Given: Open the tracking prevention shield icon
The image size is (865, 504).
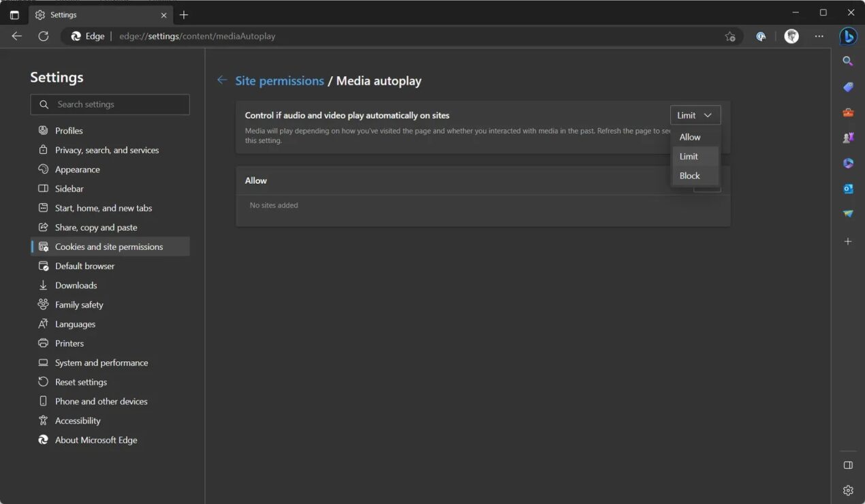Looking at the screenshot, I should [x=761, y=36].
